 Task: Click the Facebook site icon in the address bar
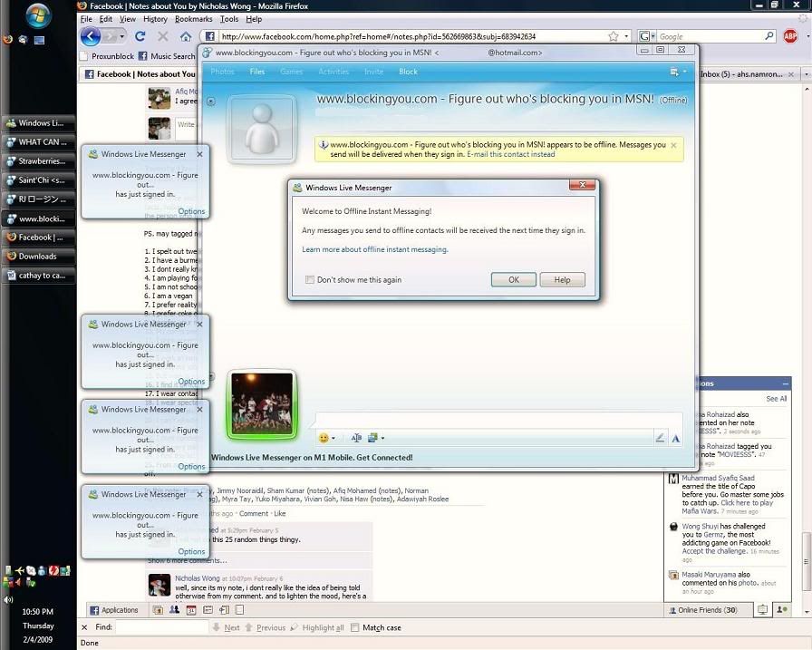point(209,36)
